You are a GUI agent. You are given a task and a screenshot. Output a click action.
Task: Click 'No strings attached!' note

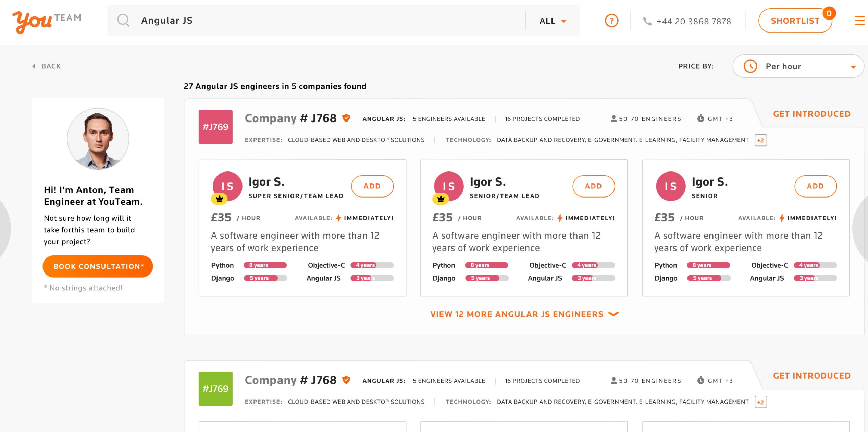[x=83, y=288]
